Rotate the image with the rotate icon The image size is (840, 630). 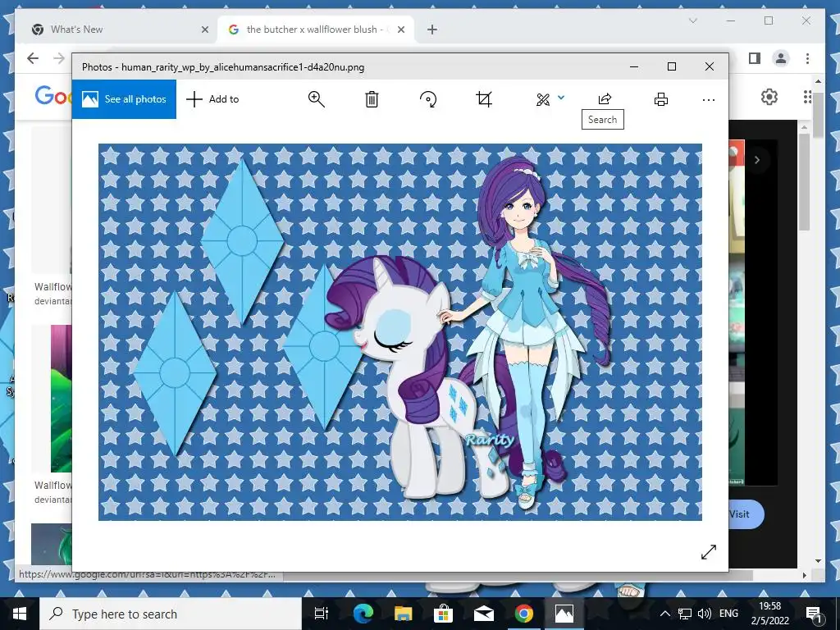click(x=428, y=99)
